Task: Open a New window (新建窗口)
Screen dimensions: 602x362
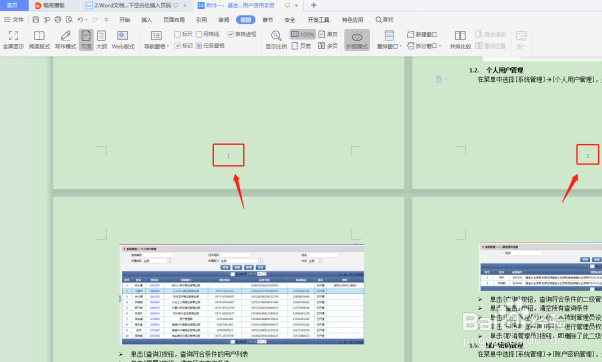Action: pos(422,35)
